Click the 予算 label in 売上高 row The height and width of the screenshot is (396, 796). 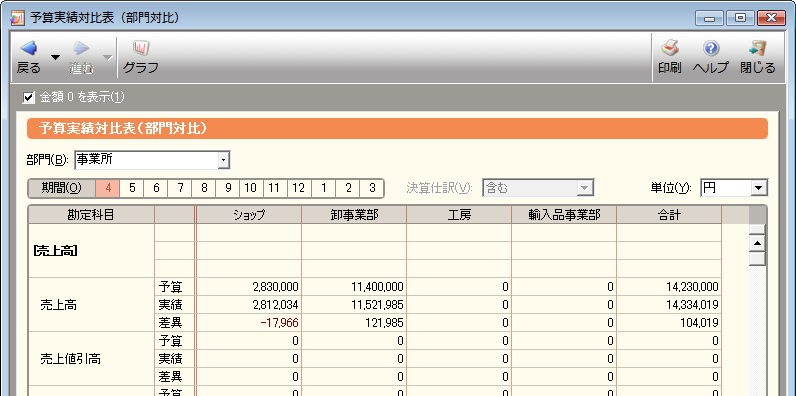point(170,287)
